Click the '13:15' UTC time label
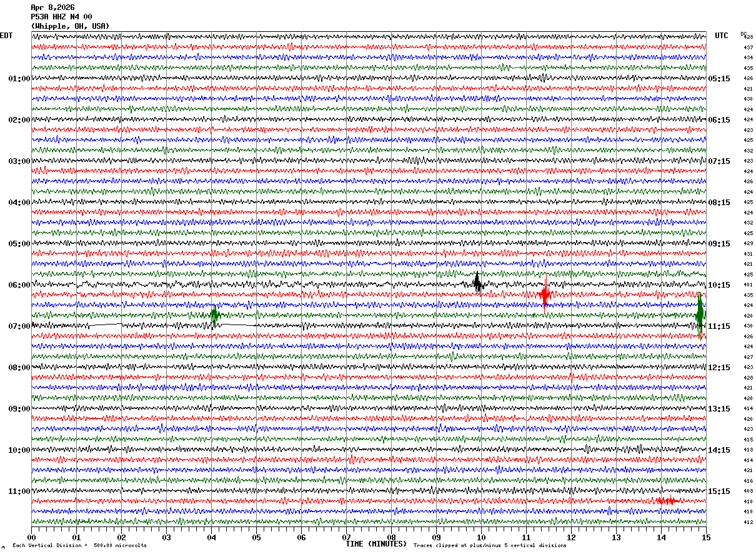 coord(719,409)
